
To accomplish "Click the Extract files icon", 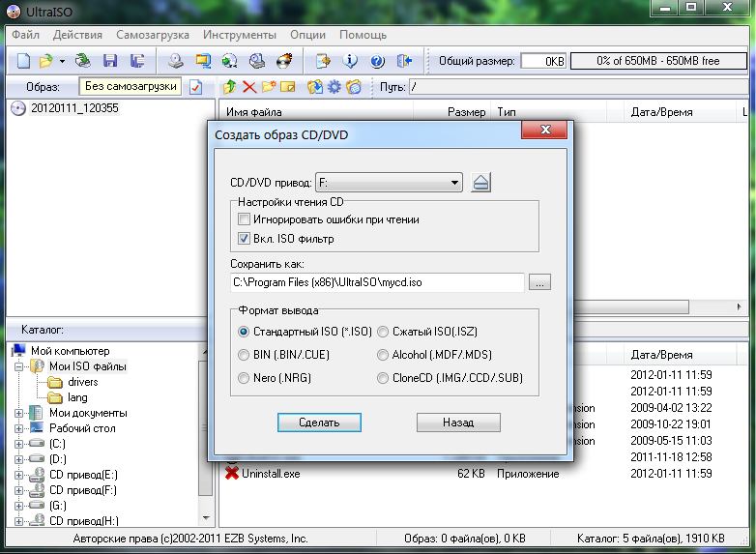I will click(315, 87).
